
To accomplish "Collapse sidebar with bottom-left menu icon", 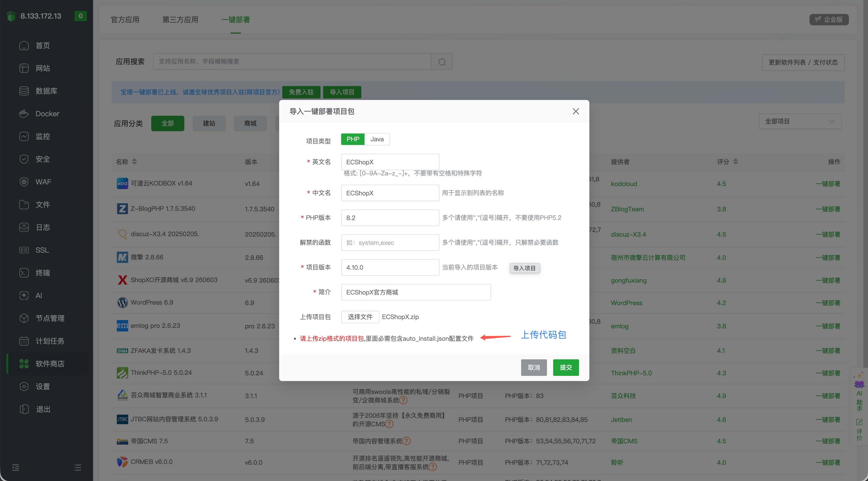I will click(x=16, y=468).
